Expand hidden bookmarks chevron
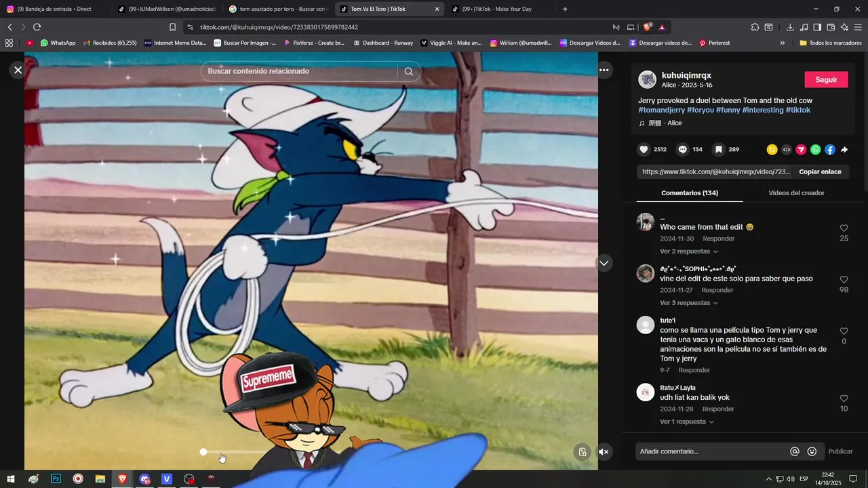 coord(782,43)
